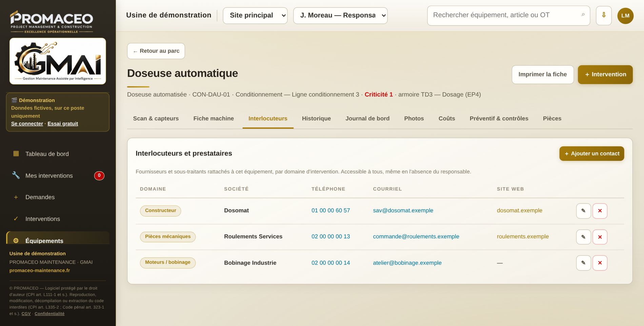Call Dosomat phone 01 00 00 60 57
This screenshot has width=644, height=326.
point(330,210)
